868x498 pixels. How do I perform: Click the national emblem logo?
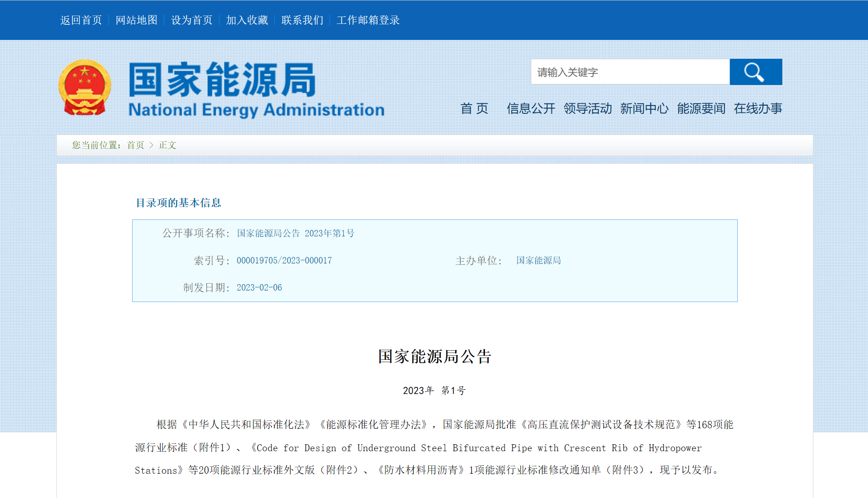85,88
